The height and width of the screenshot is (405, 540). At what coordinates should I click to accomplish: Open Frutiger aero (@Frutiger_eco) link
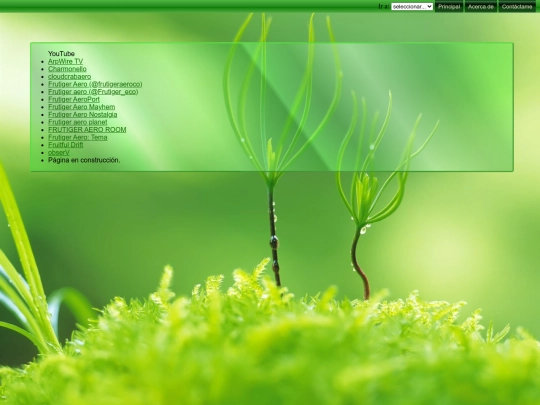click(x=93, y=92)
